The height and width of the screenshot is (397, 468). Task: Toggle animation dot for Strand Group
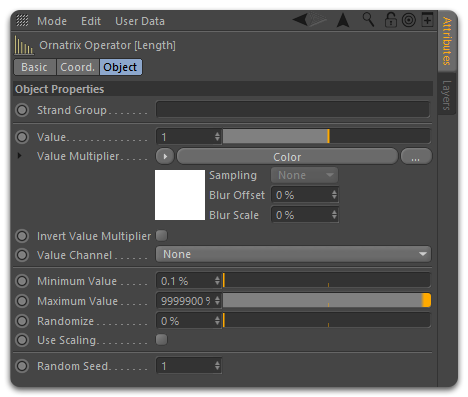(x=22, y=110)
